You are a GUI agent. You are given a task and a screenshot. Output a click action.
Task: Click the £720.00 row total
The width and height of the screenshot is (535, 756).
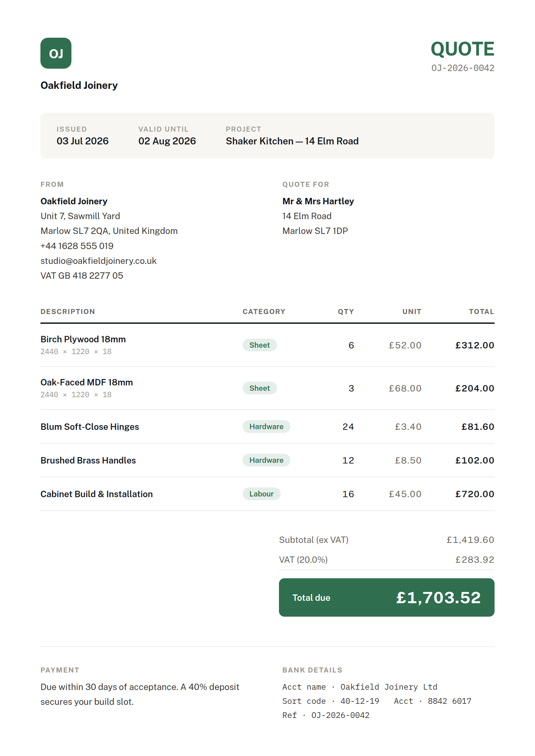click(x=475, y=494)
